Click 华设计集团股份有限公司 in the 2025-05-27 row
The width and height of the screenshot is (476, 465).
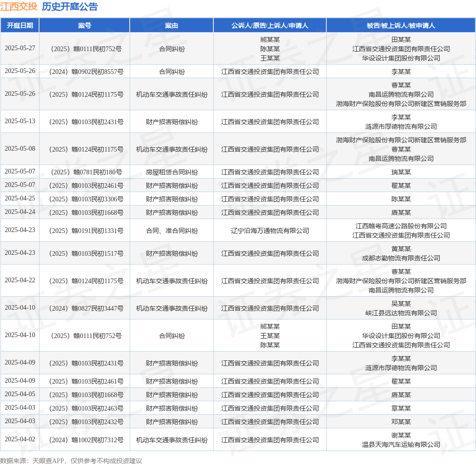401,58
